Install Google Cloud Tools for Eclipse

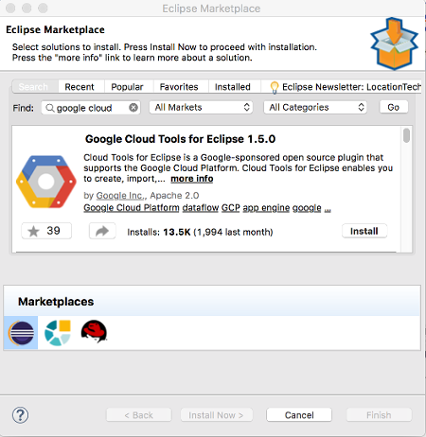click(364, 231)
